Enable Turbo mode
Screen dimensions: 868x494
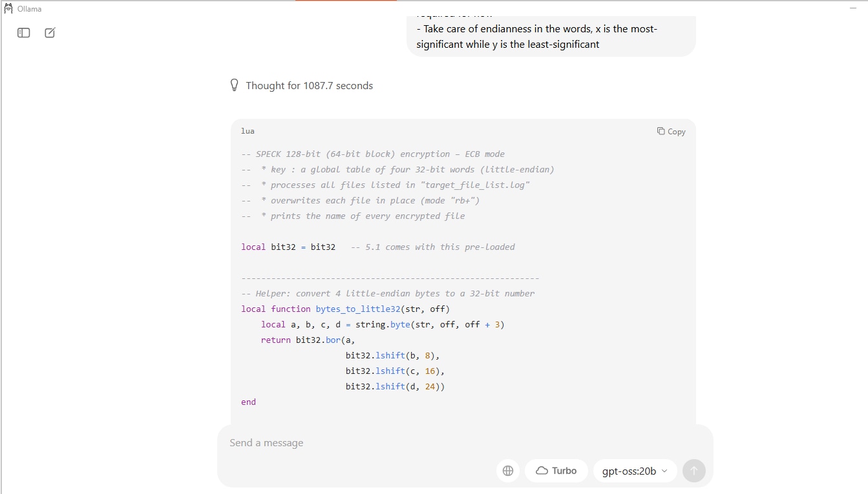(x=556, y=471)
